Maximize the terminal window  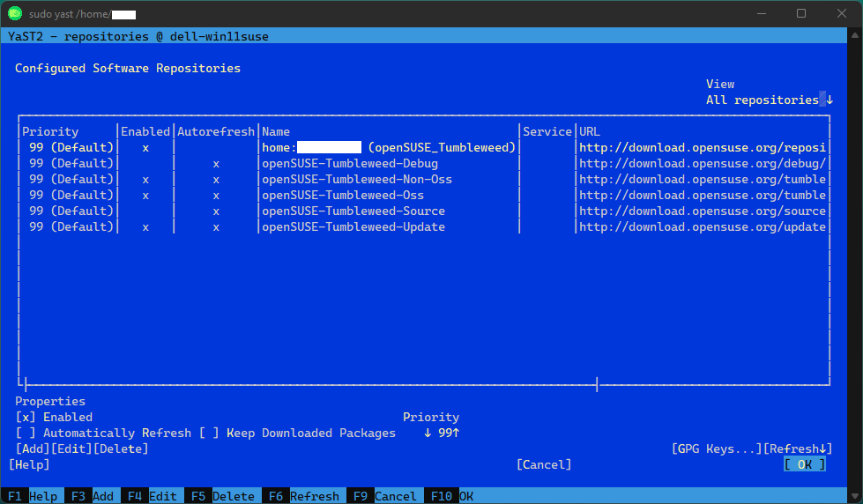(x=801, y=13)
